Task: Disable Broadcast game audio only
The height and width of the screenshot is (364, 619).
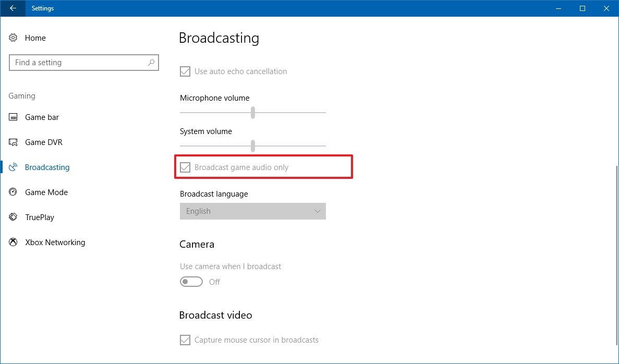Action: coord(185,167)
